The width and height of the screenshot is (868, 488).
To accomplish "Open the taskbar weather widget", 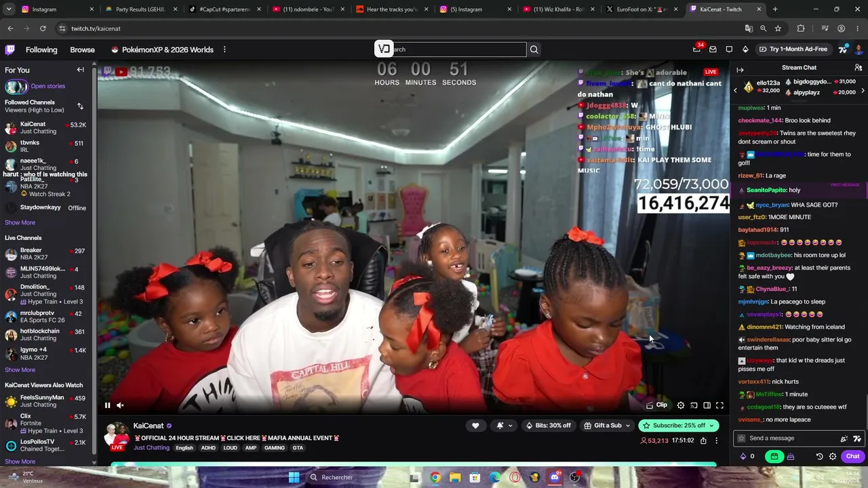I will pyautogui.click(x=27, y=477).
